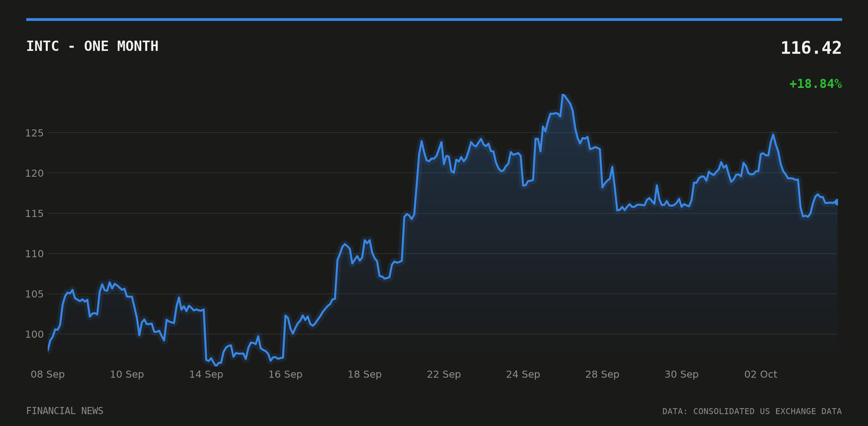Viewport: 868px width, 426px height.
Task: Click the 02 Oct date label
Action: (x=761, y=374)
